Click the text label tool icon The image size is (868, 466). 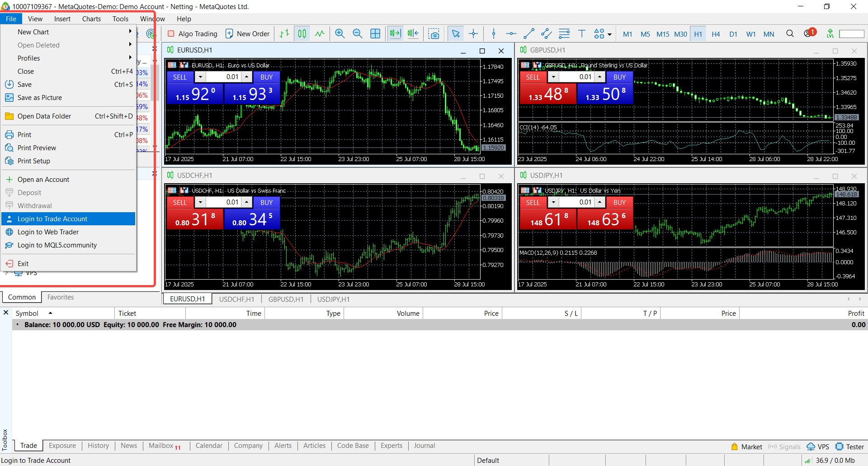582,34
